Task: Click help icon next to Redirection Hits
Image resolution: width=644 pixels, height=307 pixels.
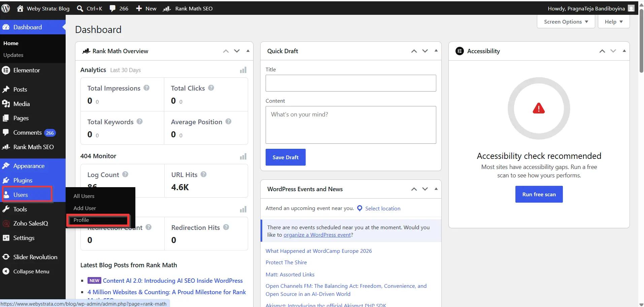Action: pyautogui.click(x=226, y=227)
